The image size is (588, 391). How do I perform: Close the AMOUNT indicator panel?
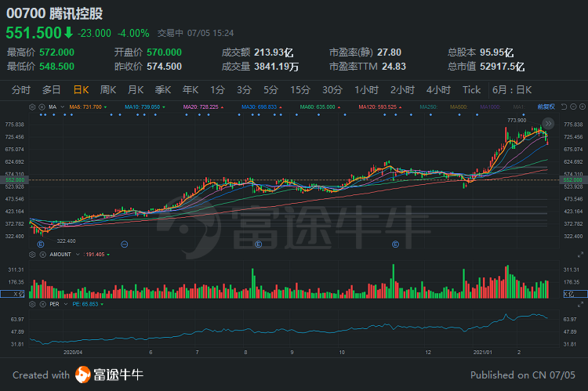coord(43,255)
